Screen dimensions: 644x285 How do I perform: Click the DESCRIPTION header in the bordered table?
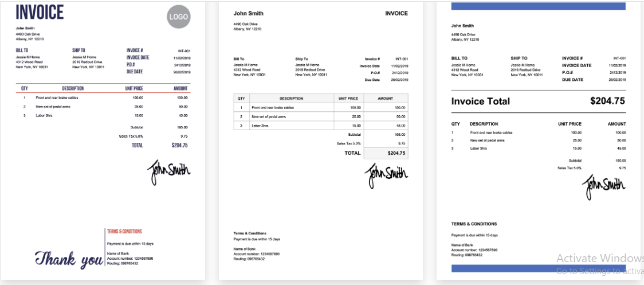click(x=291, y=98)
